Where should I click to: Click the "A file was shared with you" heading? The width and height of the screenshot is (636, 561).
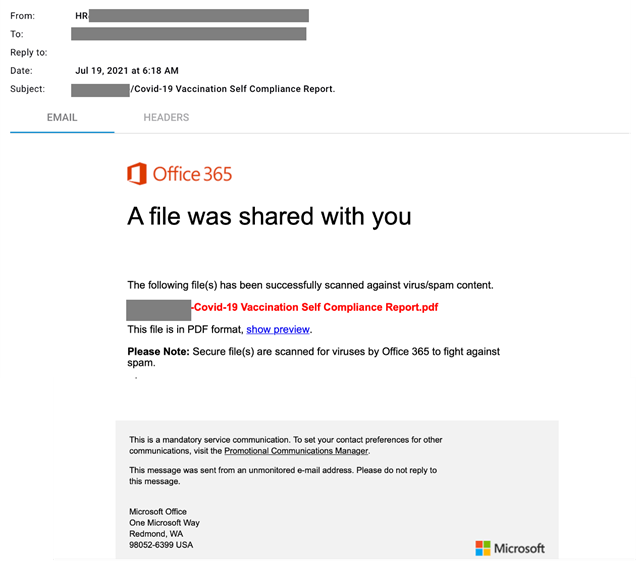(269, 216)
